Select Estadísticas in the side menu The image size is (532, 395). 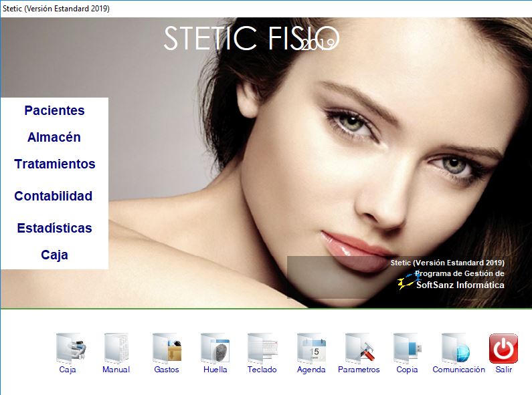point(54,229)
